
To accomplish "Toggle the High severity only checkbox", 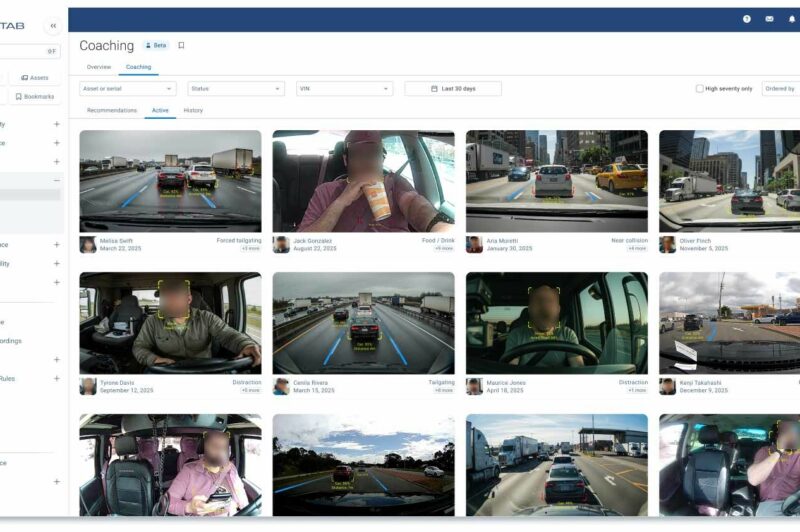I will click(x=699, y=89).
